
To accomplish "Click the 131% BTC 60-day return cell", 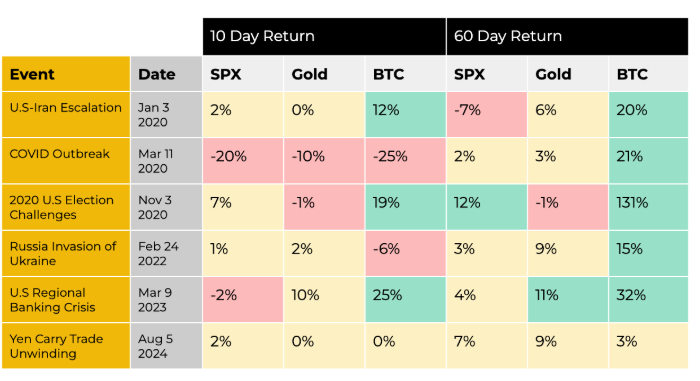I will coord(648,207).
